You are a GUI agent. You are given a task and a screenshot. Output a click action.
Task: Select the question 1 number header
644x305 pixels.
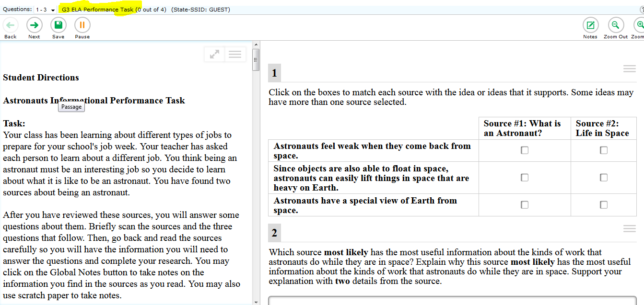coord(274,73)
